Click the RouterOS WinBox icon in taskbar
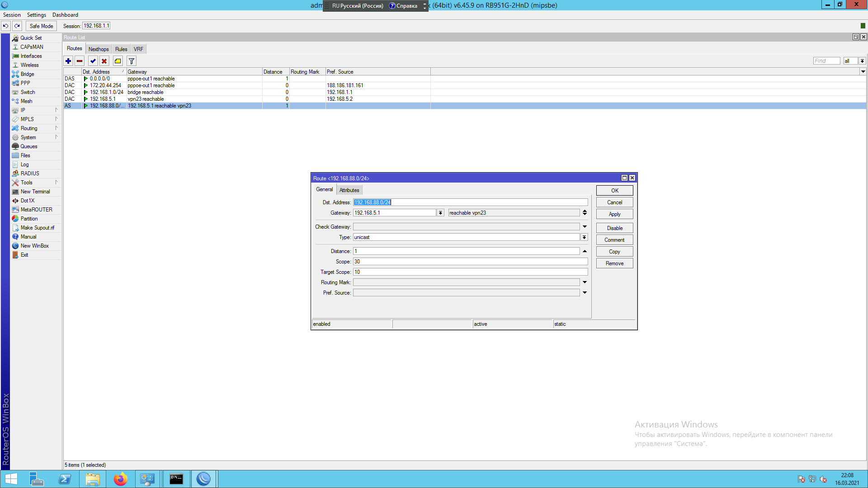 pos(203,479)
